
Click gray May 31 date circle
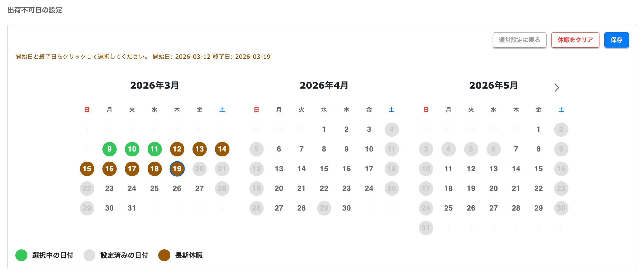(x=426, y=228)
